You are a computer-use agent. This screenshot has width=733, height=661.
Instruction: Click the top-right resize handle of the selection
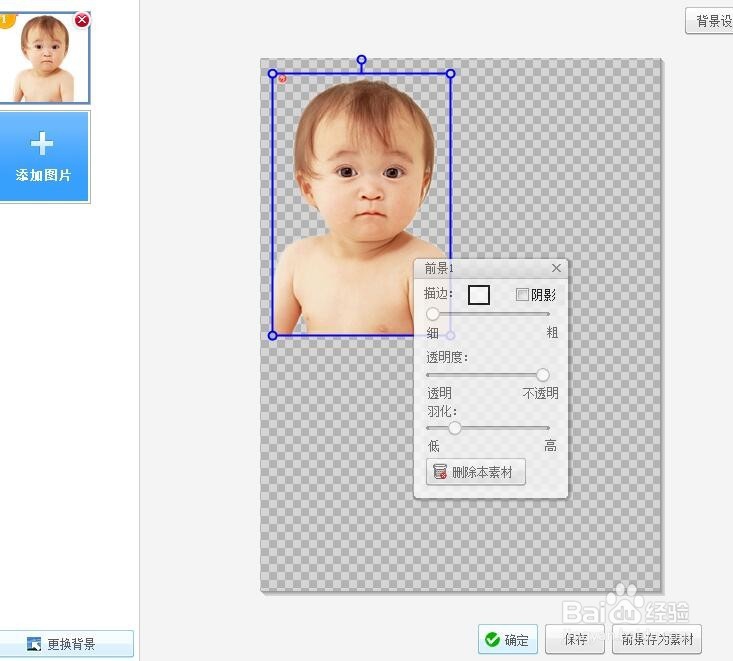click(450, 73)
